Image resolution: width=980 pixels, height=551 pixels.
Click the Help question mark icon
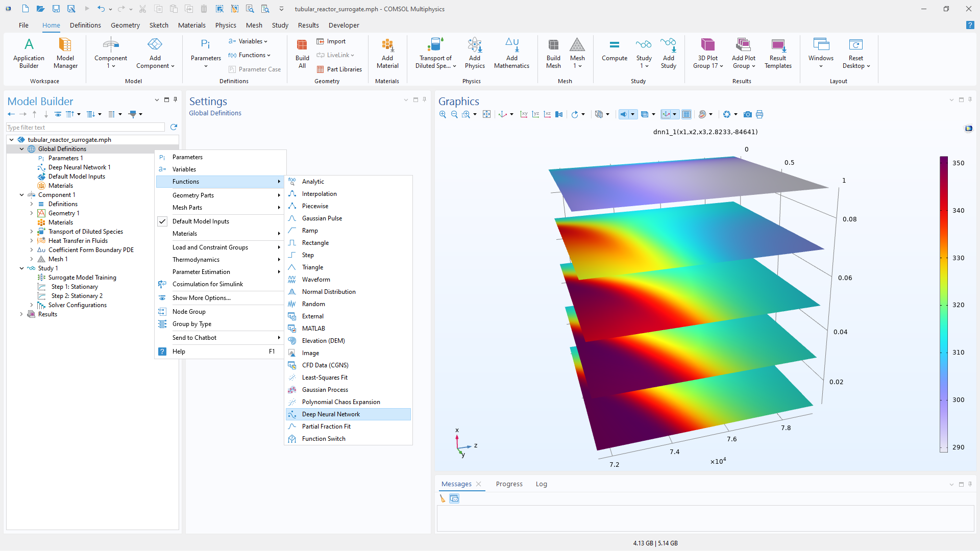coord(970,25)
